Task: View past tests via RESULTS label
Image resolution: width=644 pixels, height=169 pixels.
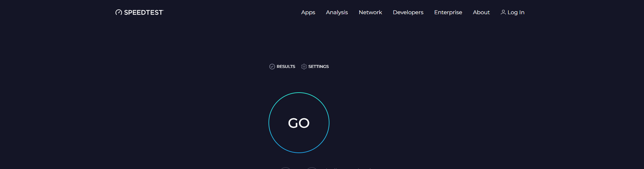Action: tap(286, 67)
